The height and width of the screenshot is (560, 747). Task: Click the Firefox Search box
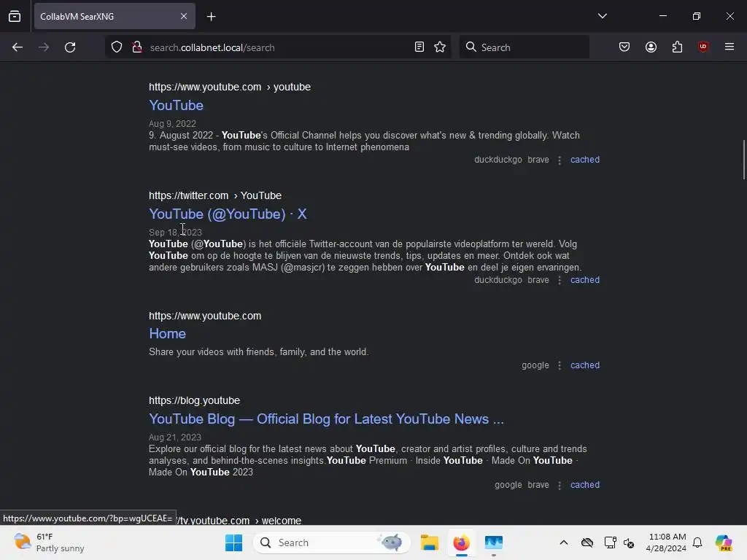coord(524,47)
